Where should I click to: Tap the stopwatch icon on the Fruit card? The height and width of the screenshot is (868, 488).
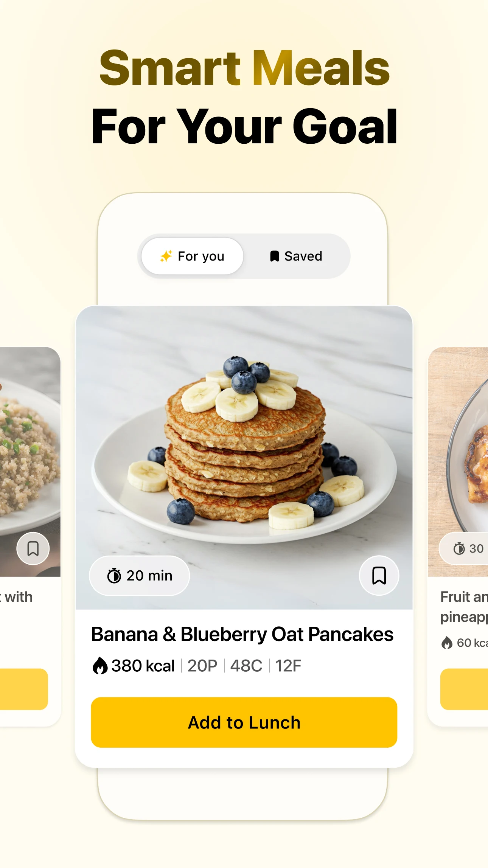click(x=459, y=548)
